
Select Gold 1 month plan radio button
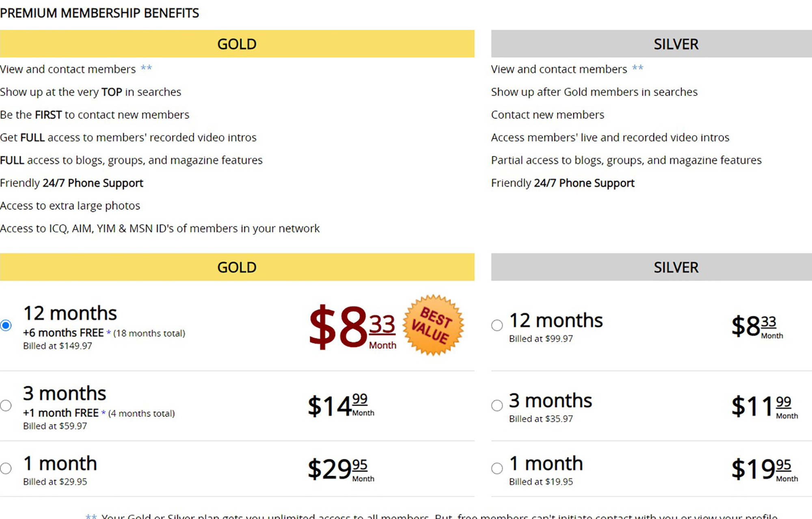click(6, 468)
